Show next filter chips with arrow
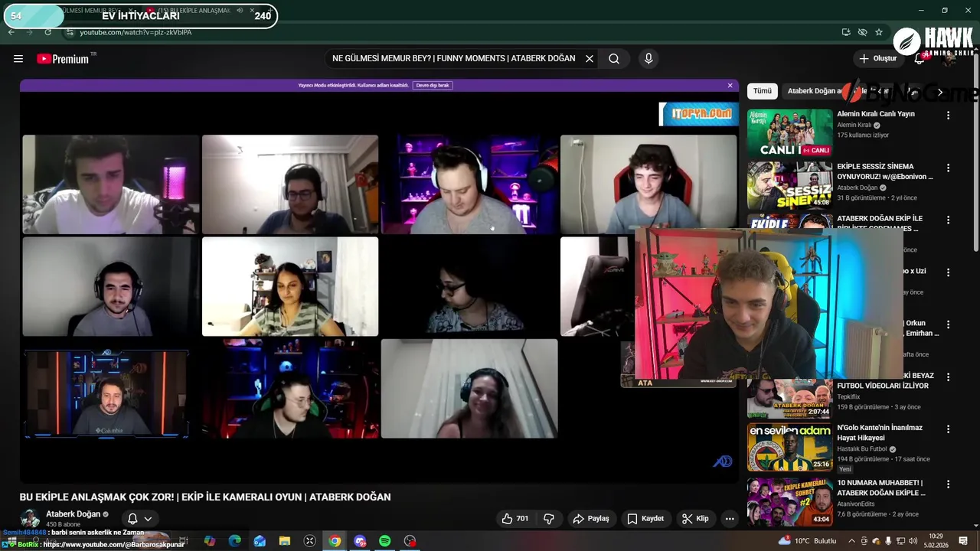 point(940,92)
